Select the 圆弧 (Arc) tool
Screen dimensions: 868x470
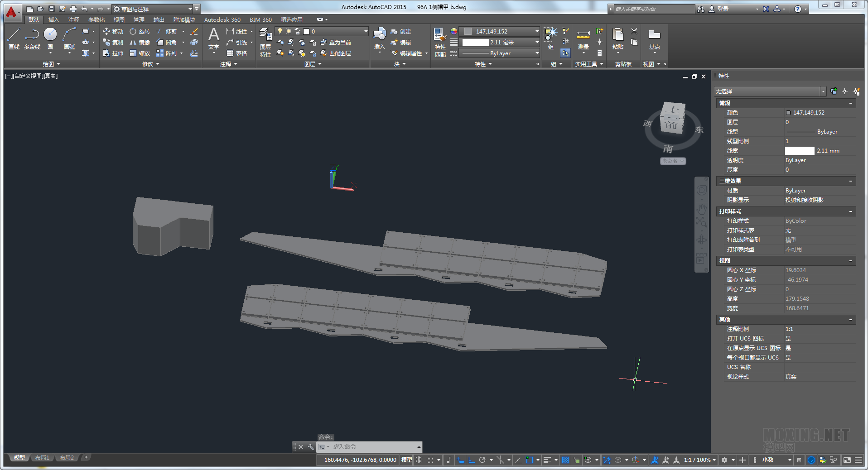(x=69, y=38)
